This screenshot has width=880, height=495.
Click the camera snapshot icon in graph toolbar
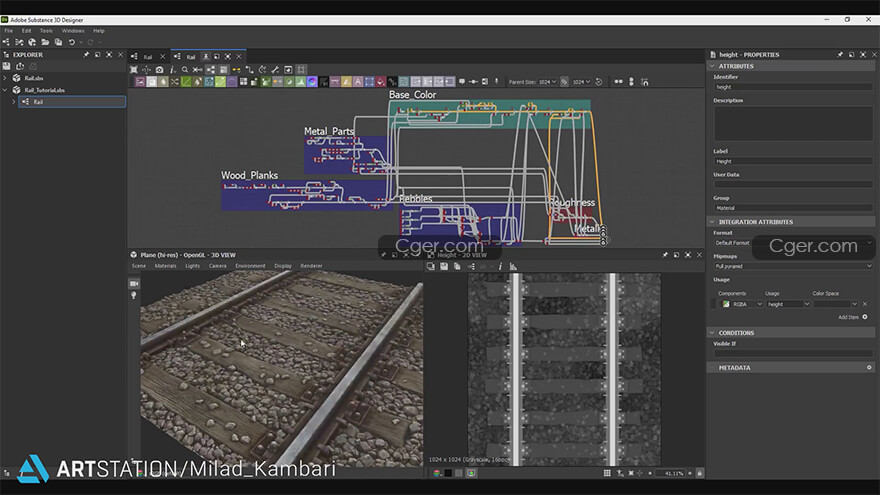[x=160, y=69]
